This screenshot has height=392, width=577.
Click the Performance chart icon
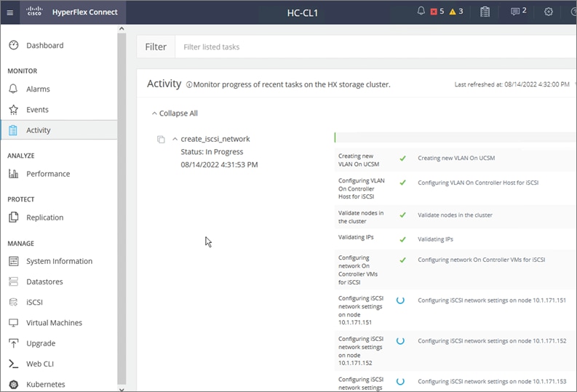coord(13,174)
